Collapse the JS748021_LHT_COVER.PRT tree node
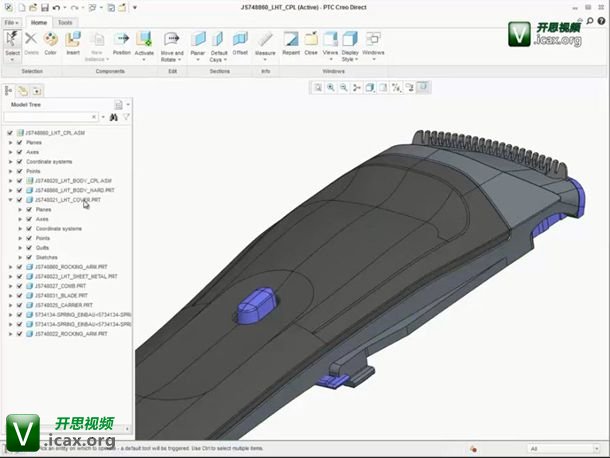This screenshot has width=610, height=458. pos(10,200)
